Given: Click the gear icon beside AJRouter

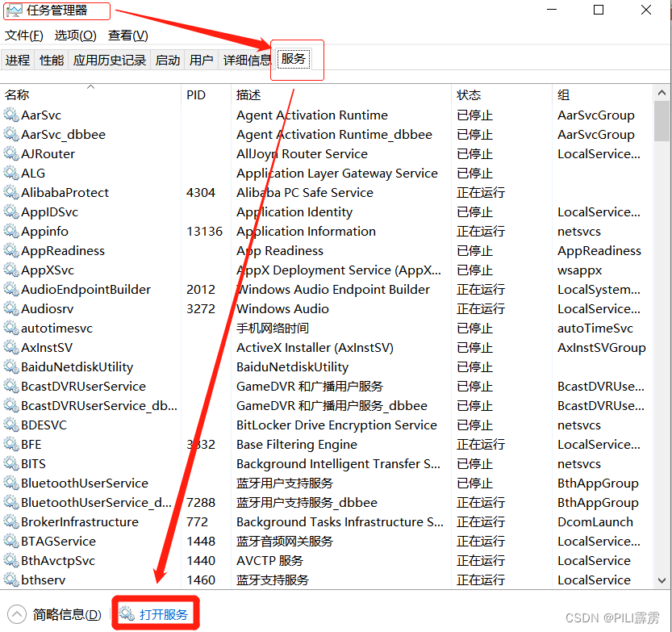Looking at the screenshot, I should (x=11, y=153).
